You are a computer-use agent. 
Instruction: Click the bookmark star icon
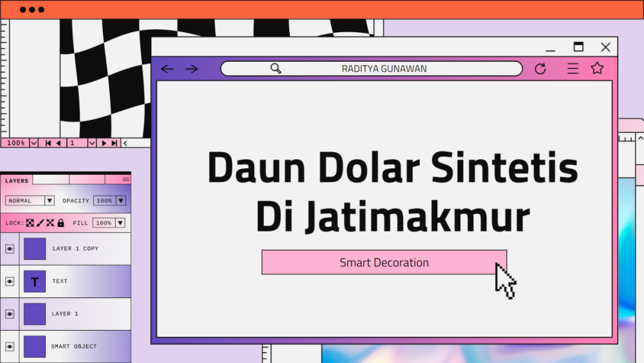(x=597, y=68)
